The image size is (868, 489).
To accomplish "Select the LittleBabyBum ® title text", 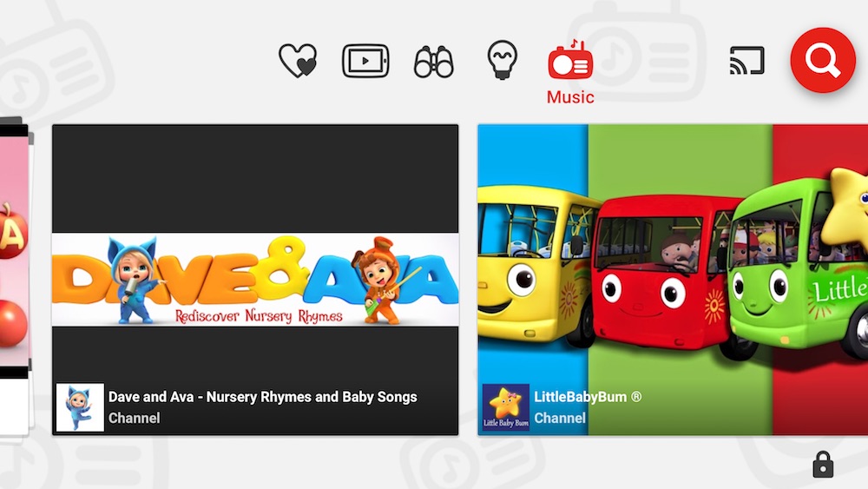I will point(588,397).
